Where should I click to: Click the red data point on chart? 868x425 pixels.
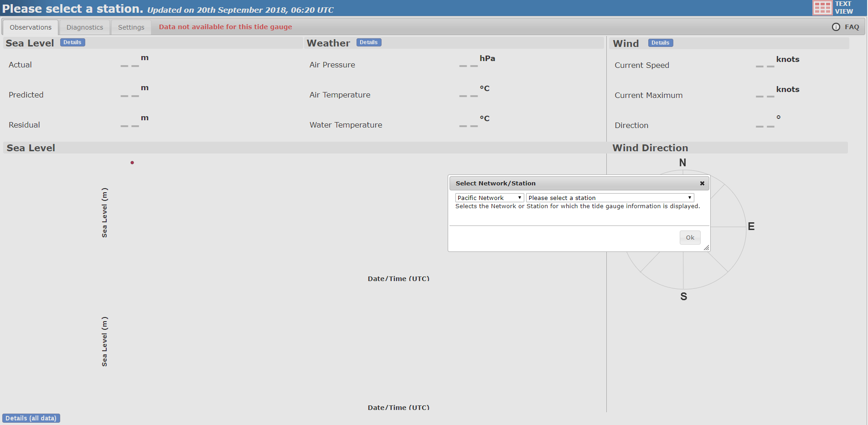(132, 163)
